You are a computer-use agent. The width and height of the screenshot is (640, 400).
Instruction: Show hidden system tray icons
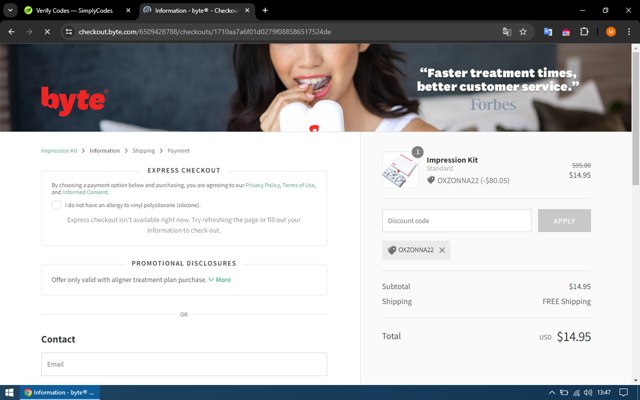click(551, 393)
